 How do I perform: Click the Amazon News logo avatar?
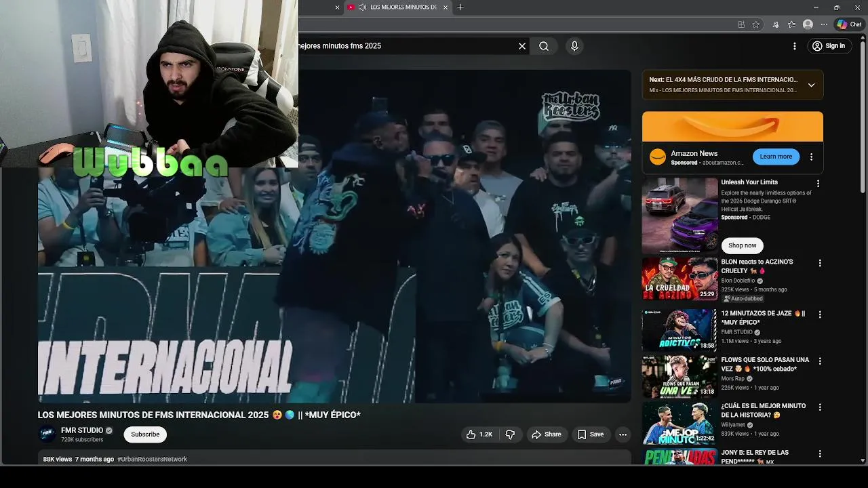(x=658, y=157)
